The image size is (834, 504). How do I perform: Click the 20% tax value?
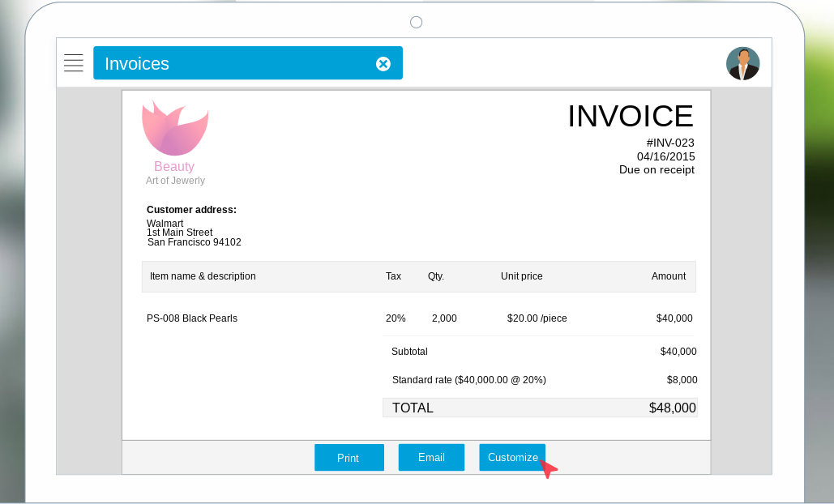tap(396, 318)
